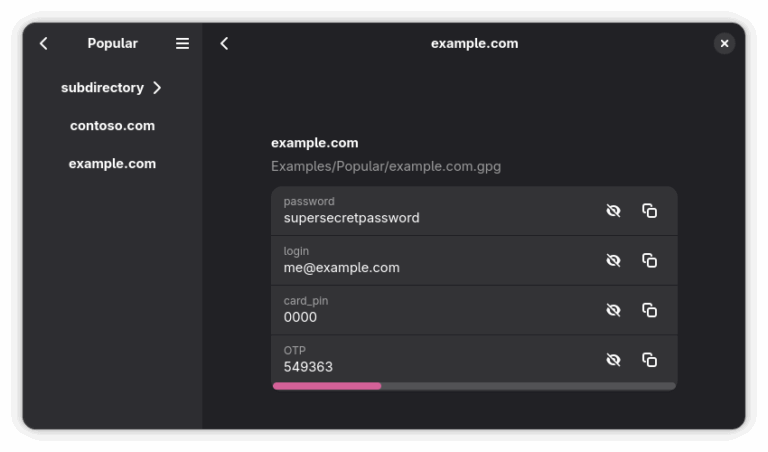Toggle OTP code visibility

point(613,360)
